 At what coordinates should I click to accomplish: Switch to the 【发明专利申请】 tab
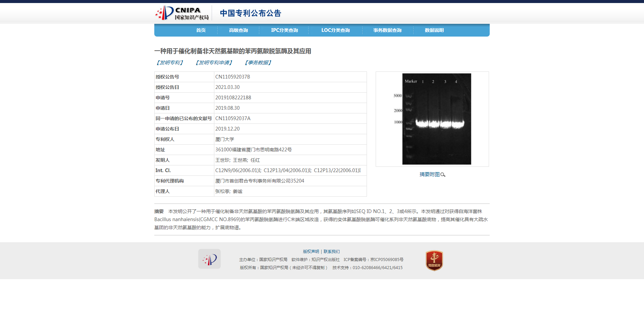(x=214, y=63)
